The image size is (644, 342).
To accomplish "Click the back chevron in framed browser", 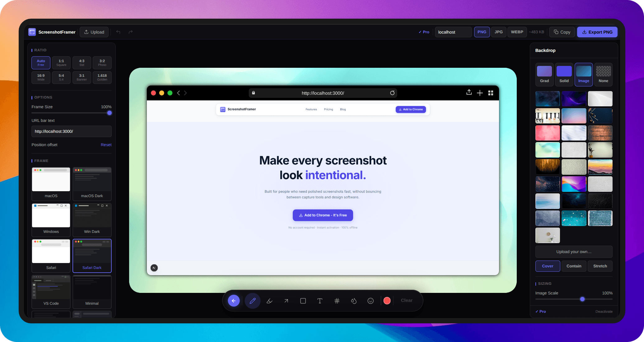I will 179,93.
